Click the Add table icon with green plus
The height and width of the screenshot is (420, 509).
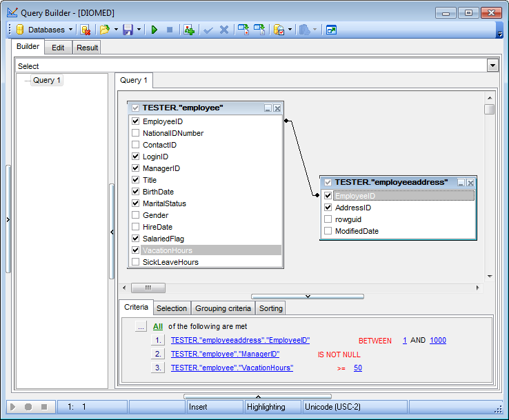[x=189, y=30]
